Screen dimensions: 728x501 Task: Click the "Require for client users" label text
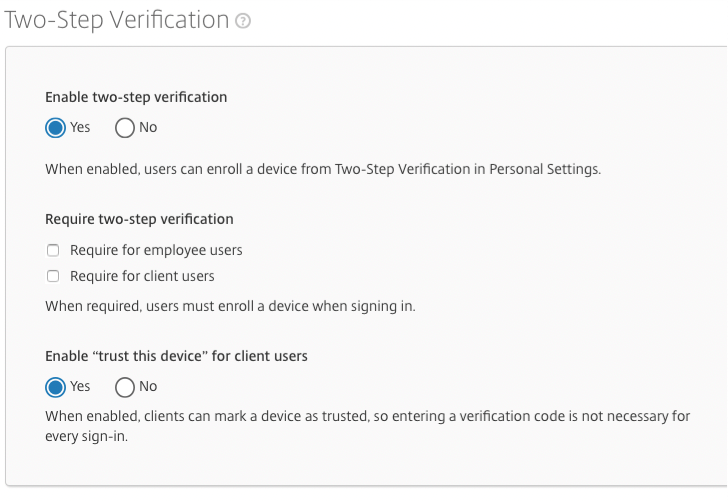[142, 277]
